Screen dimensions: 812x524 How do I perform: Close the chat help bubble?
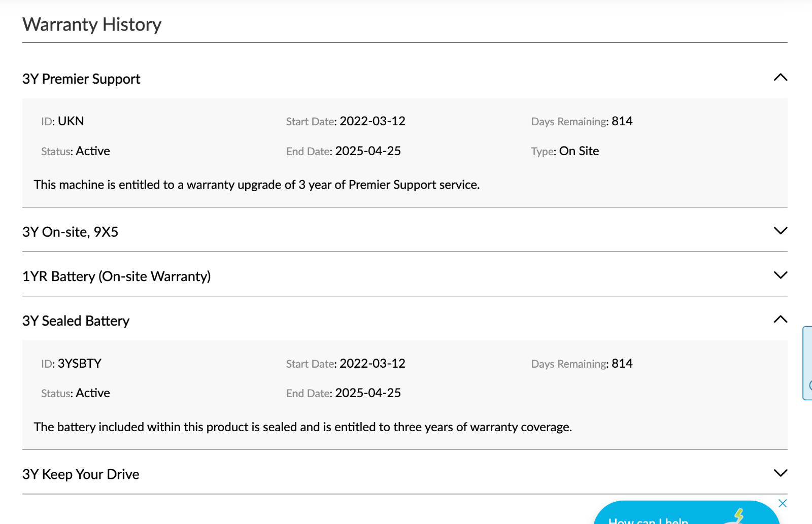pos(783,503)
